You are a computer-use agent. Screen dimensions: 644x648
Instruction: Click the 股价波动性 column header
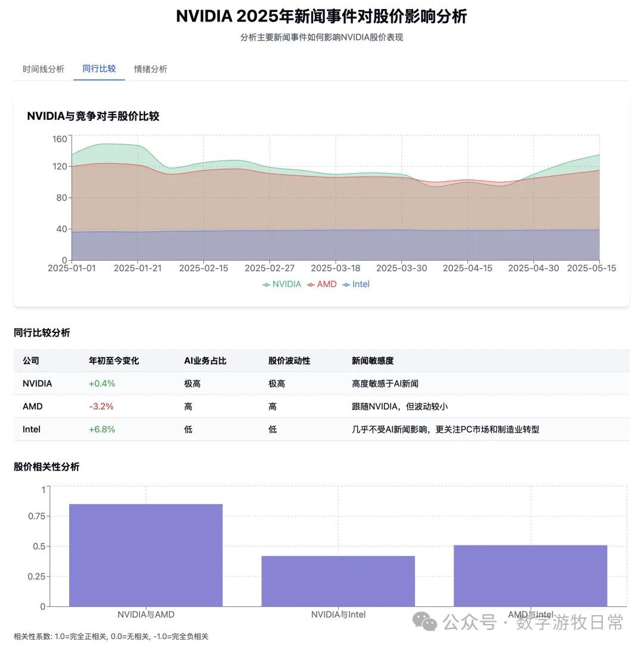289,360
